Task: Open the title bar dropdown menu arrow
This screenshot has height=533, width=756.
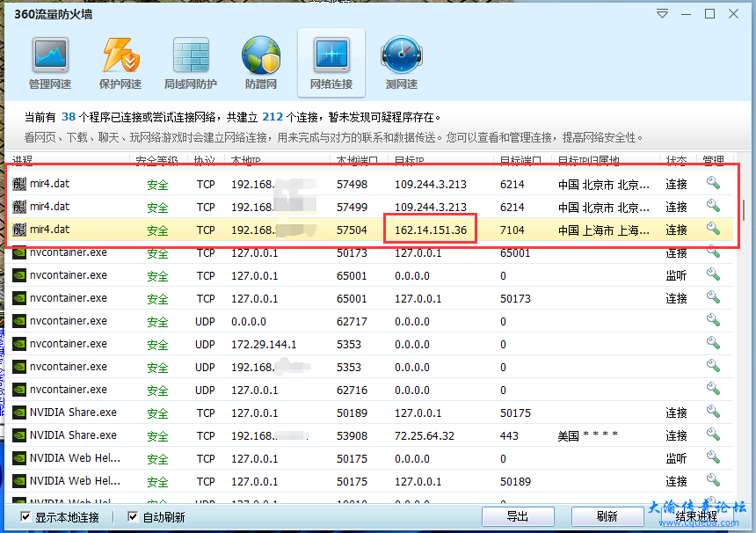Action: click(663, 14)
